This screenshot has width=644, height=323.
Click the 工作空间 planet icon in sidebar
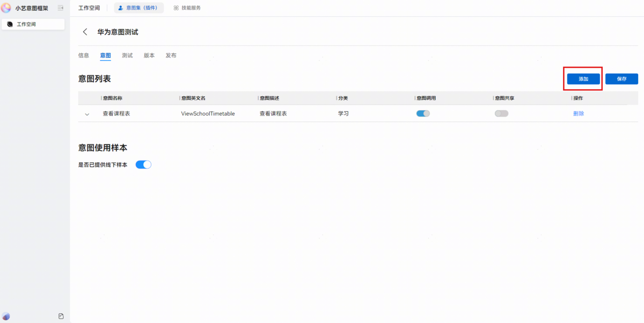tap(10, 24)
